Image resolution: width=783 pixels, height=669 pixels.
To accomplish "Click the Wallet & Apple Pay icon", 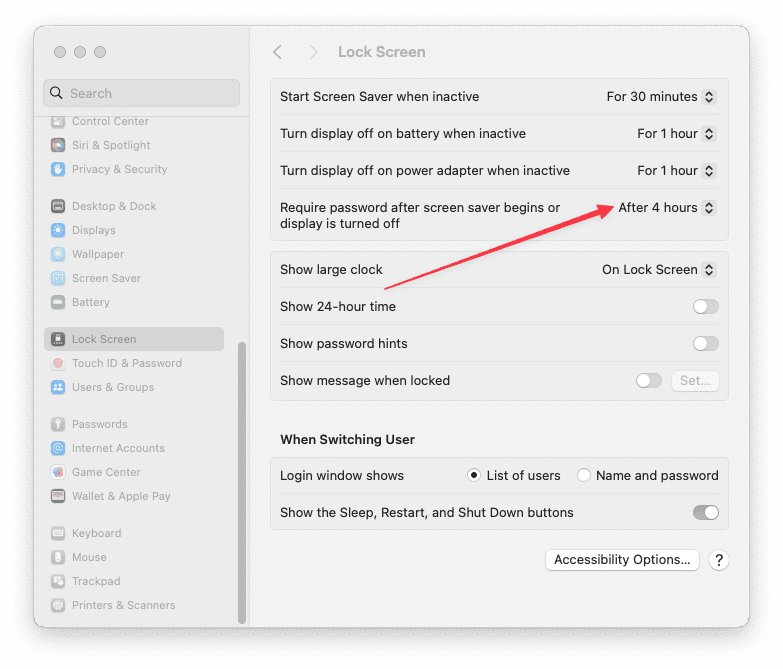I will coord(58,496).
